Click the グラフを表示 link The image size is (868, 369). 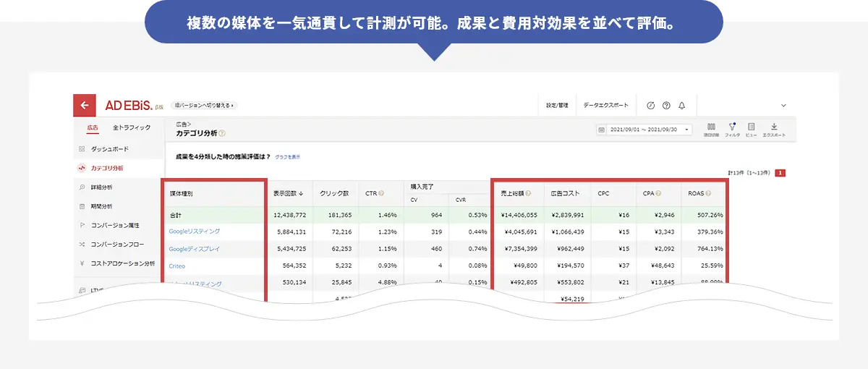coord(287,156)
